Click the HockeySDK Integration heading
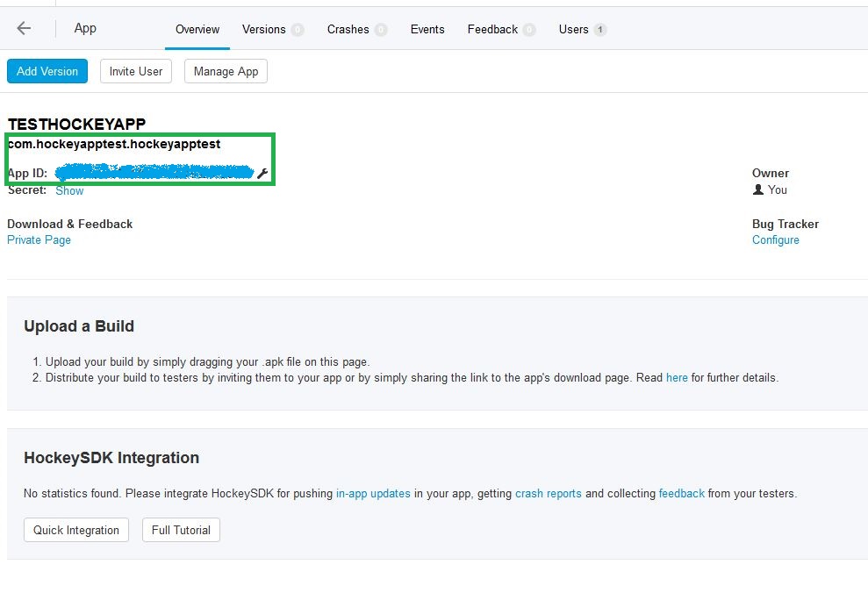This screenshot has width=868, height=593. 111,458
